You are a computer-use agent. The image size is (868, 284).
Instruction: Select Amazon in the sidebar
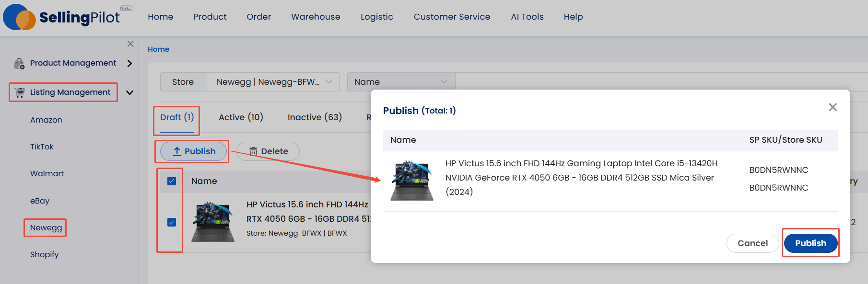point(47,120)
